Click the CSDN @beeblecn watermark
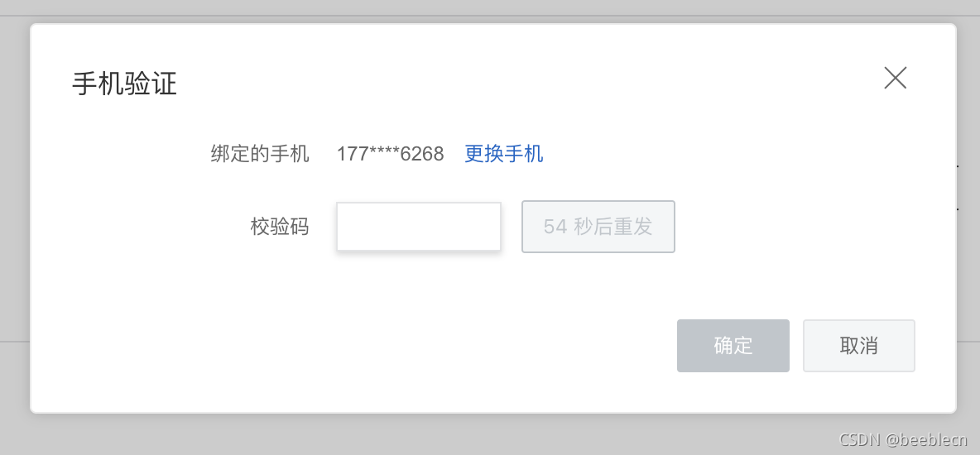Image resolution: width=980 pixels, height=455 pixels. click(903, 438)
